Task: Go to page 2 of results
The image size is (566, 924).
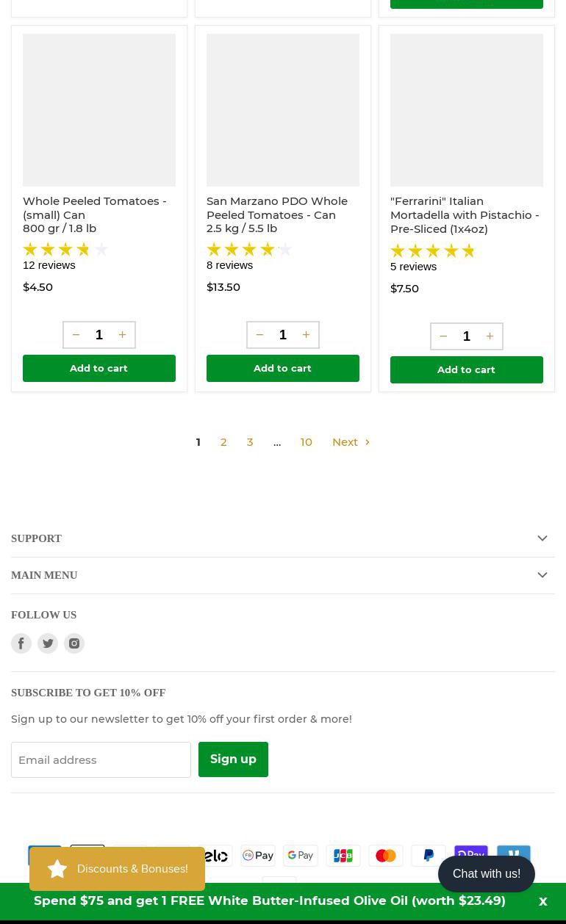Action: 223,442
